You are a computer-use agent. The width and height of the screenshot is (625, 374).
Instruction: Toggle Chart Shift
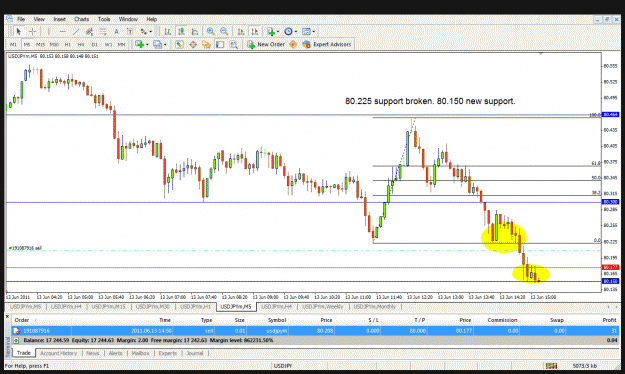pos(255,31)
